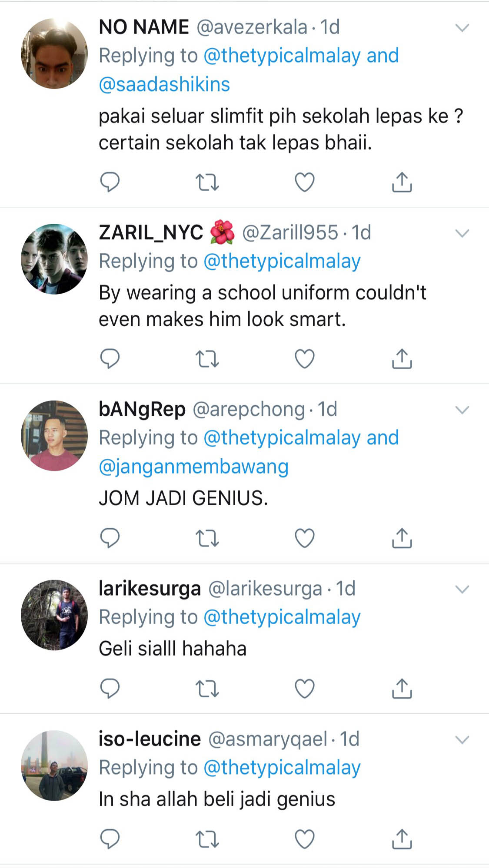Reply to NO NAME's tweet
The height and width of the screenshot is (868, 489).
(x=110, y=182)
